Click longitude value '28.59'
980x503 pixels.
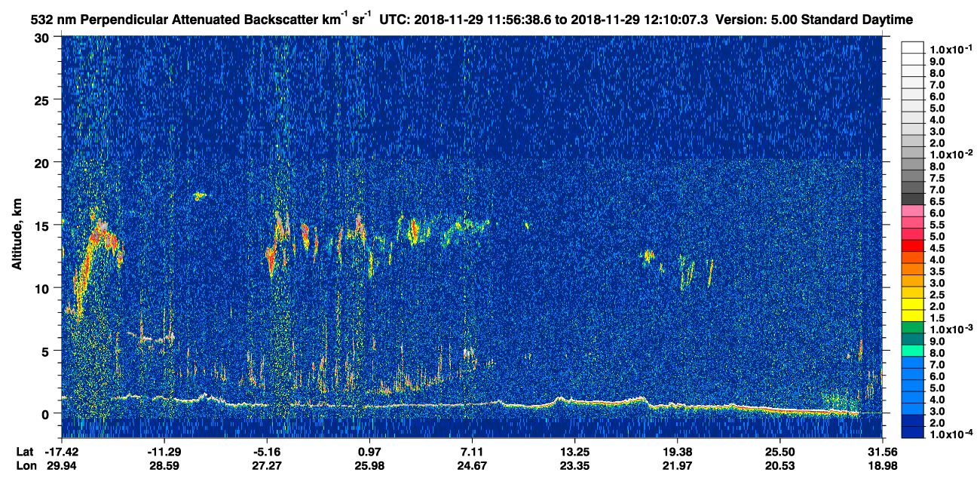tap(164, 465)
